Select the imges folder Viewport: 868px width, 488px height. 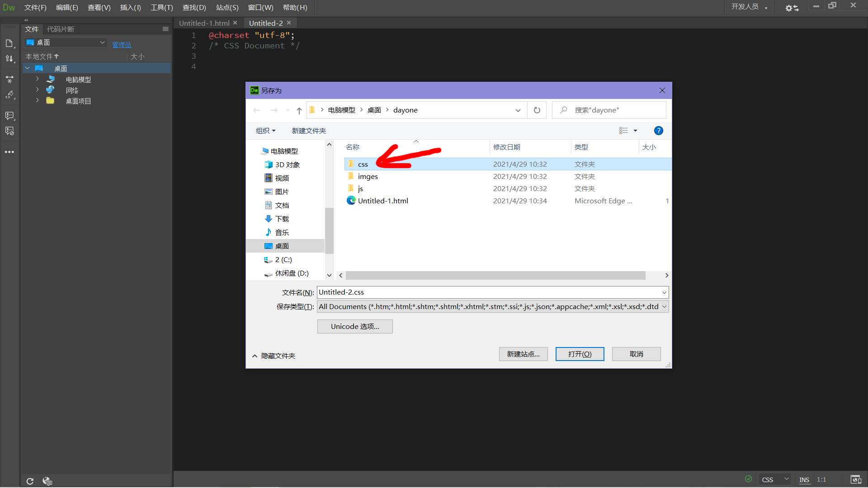coord(507,177)
